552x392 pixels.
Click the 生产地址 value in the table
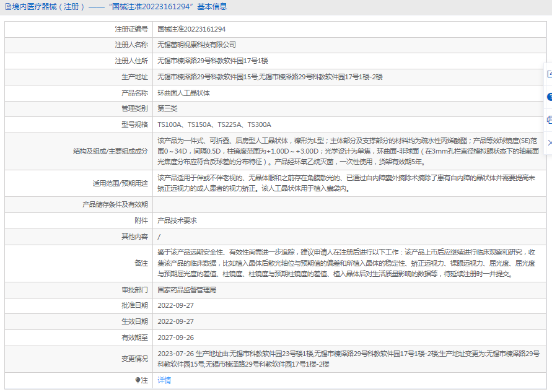tap(270, 77)
